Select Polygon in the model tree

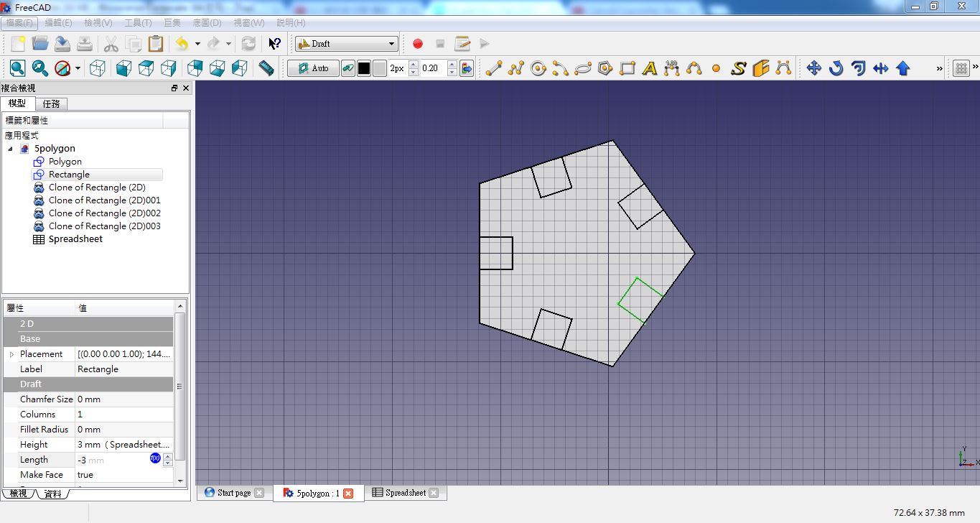[65, 162]
